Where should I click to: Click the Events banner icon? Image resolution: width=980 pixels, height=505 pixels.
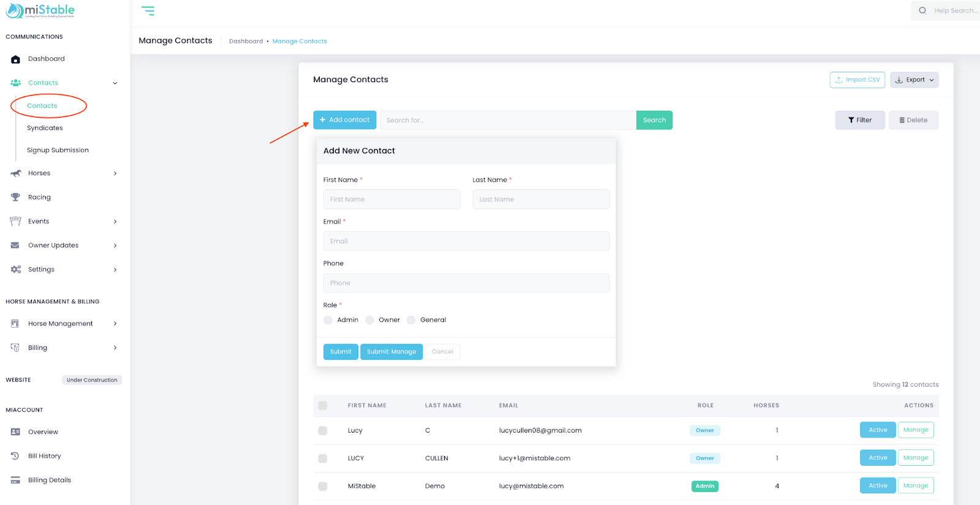15,221
